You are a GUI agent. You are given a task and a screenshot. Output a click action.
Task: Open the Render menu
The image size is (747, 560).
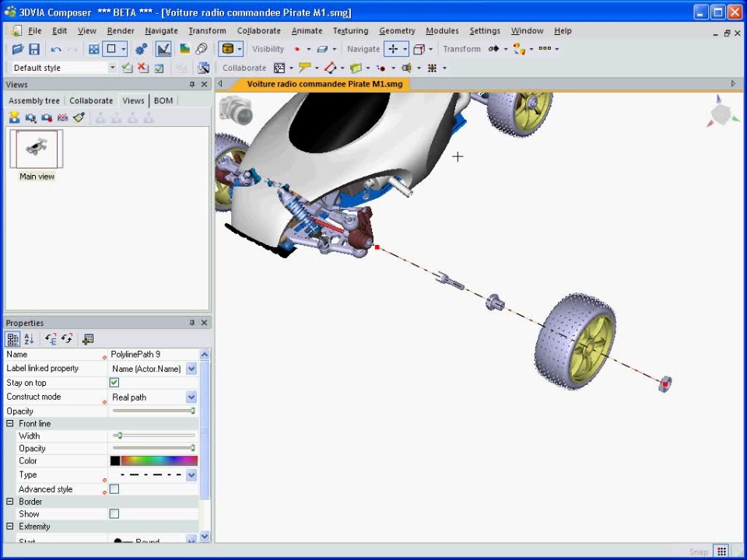tap(121, 31)
